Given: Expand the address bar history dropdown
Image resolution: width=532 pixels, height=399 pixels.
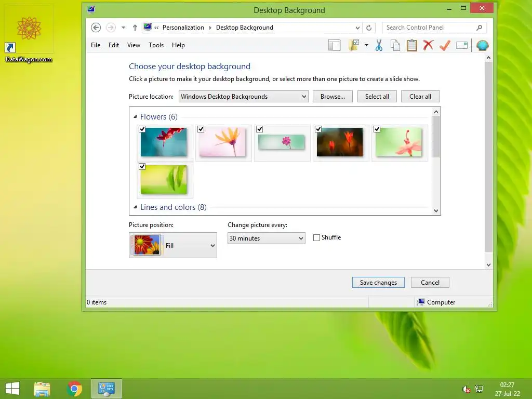Looking at the screenshot, I should [357, 28].
